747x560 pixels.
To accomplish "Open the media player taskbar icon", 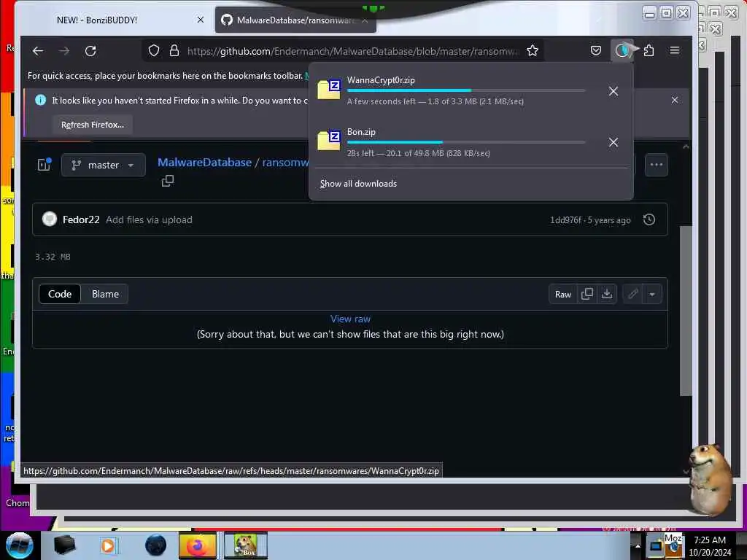I will 108,545.
